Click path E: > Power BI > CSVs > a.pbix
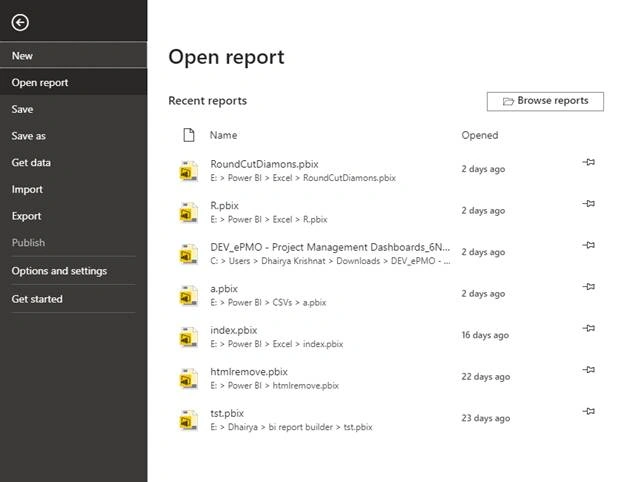Screen dimensions: 624x482 click(268, 302)
